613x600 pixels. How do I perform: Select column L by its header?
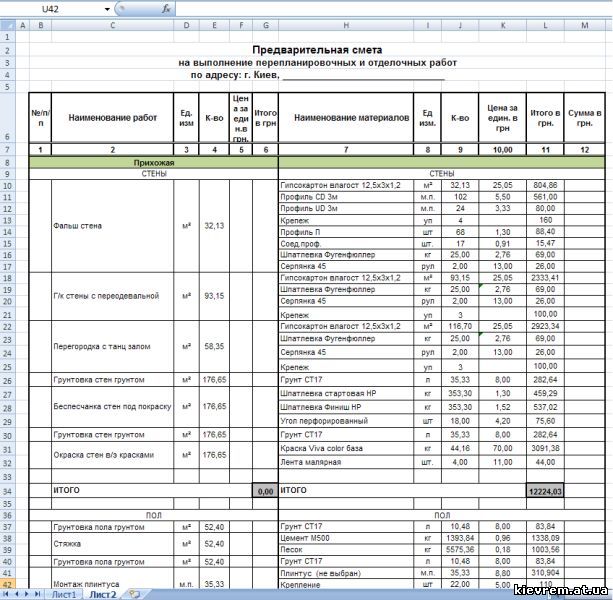tap(545, 25)
